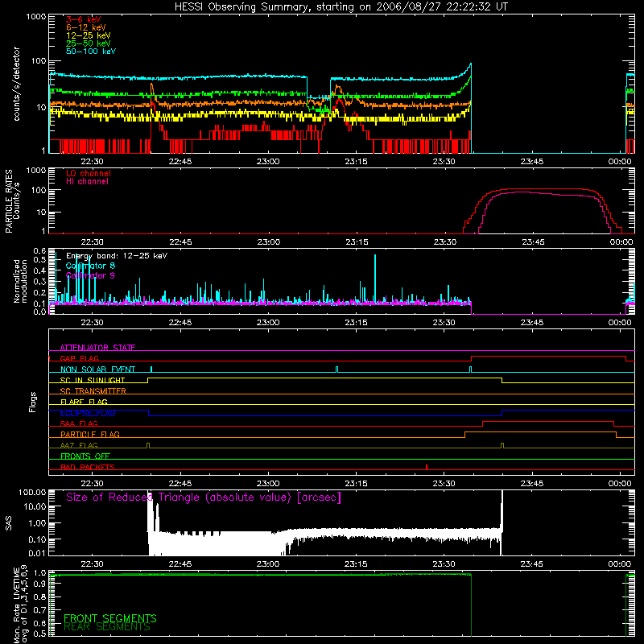Select the HI channel legend label
644x644 pixels.
tap(87, 181)
